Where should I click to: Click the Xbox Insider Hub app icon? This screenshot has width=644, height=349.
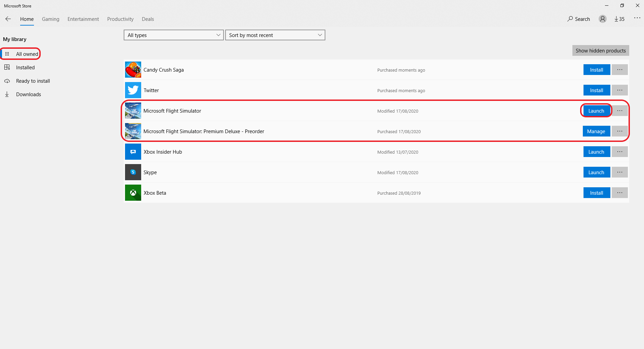tap(133, 152)
